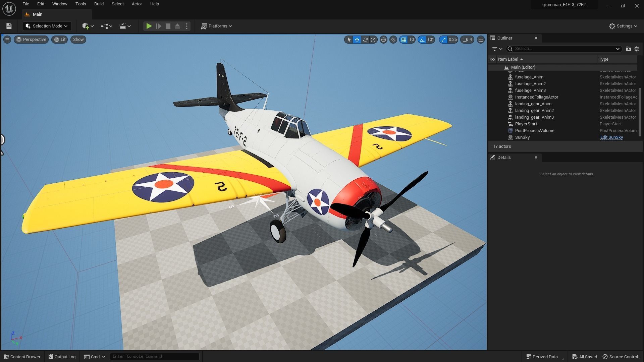Open the Blueprints toolbar menu

tap(106, 26)
